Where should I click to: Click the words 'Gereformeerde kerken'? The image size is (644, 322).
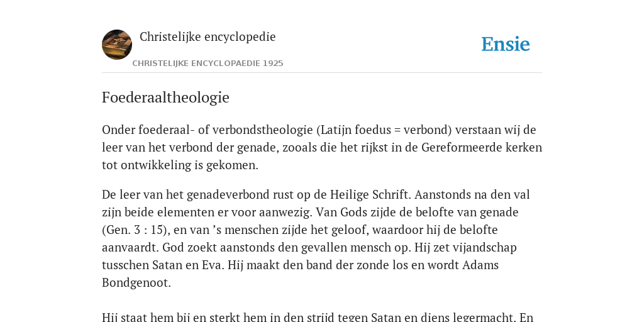coord(482,147)
